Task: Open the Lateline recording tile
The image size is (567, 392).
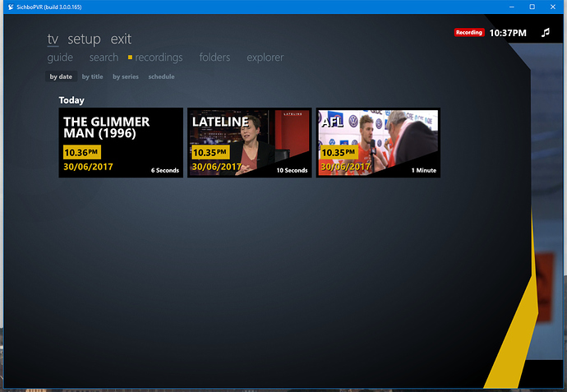Action: 250,142
